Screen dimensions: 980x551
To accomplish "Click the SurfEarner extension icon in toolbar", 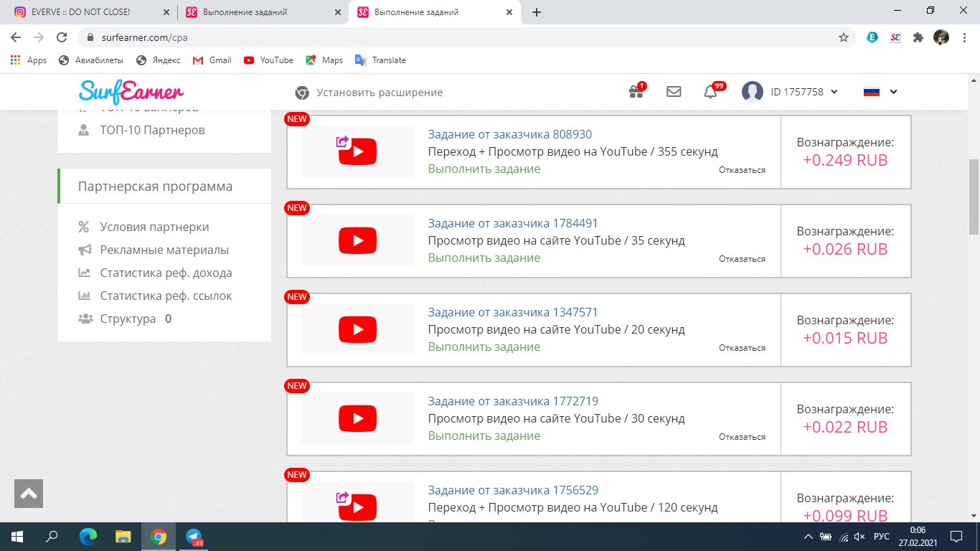I will pos(895,37).
